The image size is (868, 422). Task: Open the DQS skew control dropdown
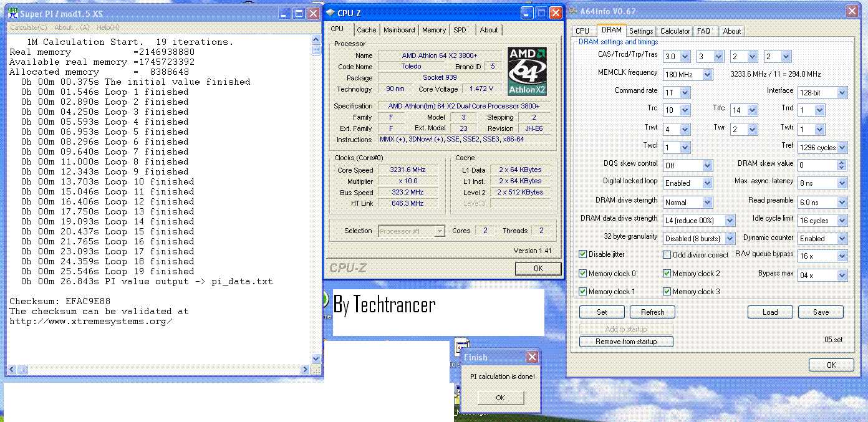pyautogui.click(x=707, y=166)
